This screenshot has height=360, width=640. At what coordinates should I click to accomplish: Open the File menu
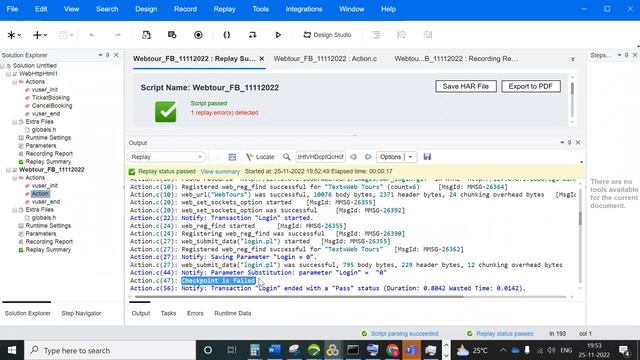[x=12, y=9]
